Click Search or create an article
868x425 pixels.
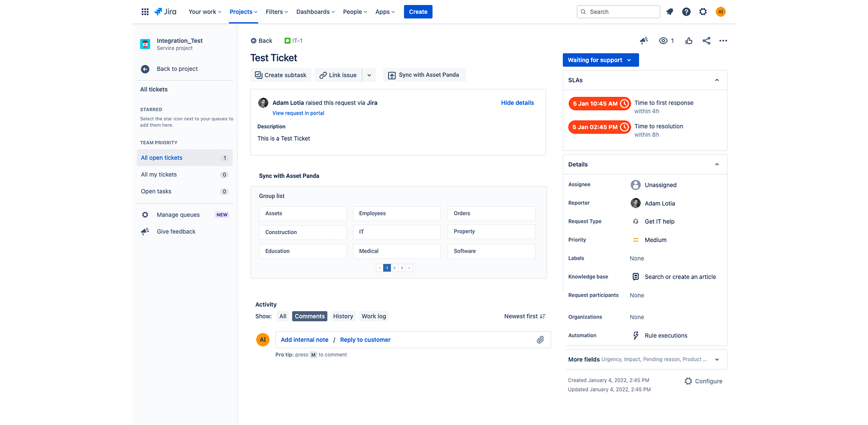tap(680, 277)
